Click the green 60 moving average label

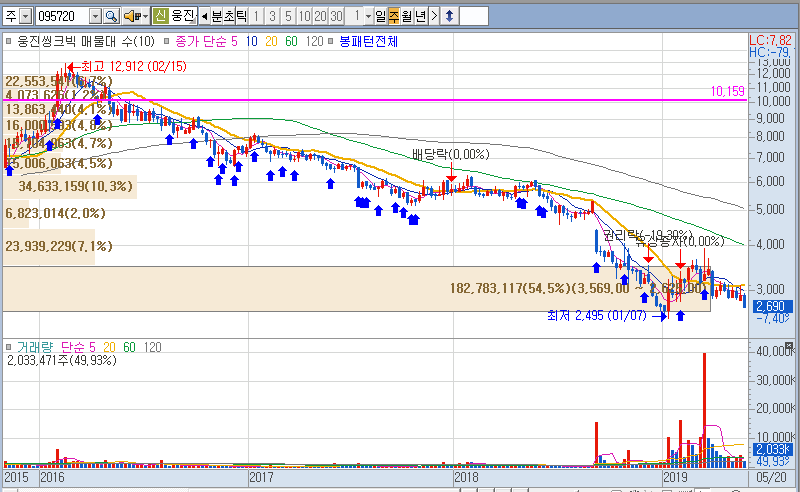pos(291,41)
